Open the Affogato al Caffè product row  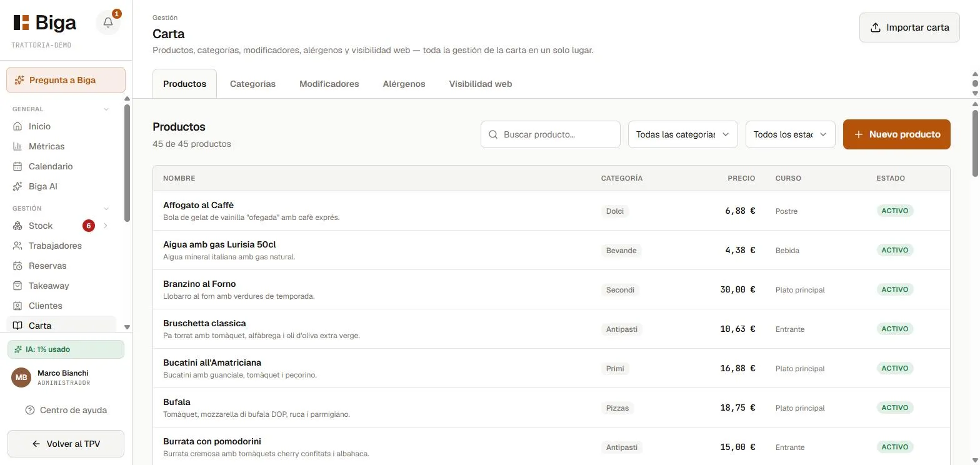(x=551, y=211)
